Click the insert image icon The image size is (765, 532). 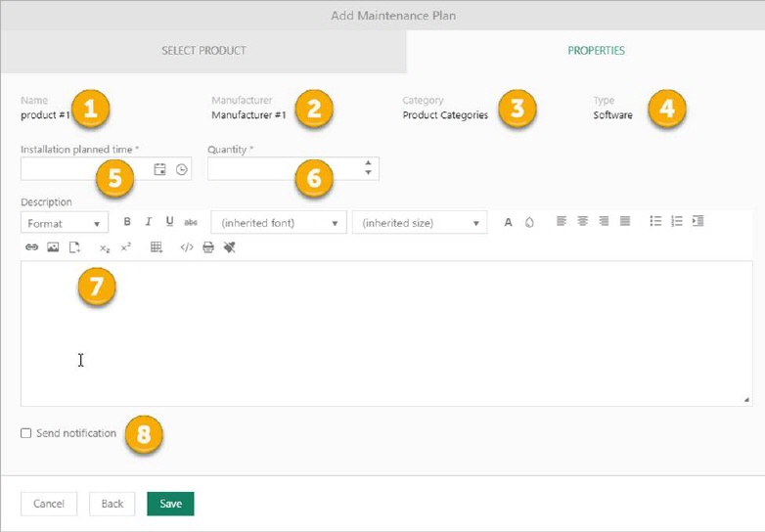coord(53,248)
